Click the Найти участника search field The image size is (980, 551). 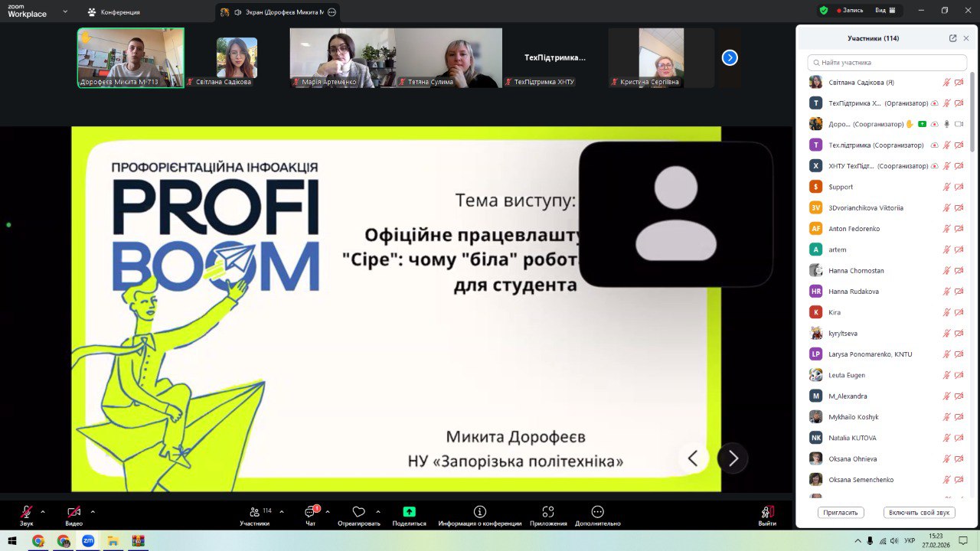[x=887, y=63]
